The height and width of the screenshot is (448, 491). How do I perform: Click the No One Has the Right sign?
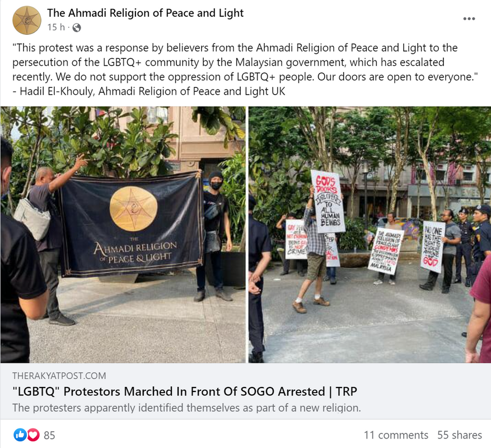(432, 246)
